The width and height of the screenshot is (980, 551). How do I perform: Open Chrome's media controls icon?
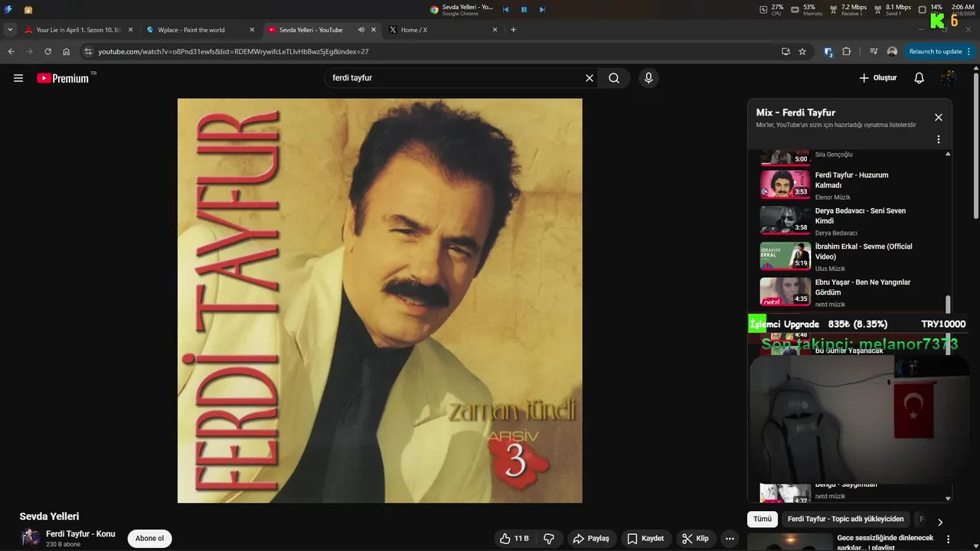(874, 51)
